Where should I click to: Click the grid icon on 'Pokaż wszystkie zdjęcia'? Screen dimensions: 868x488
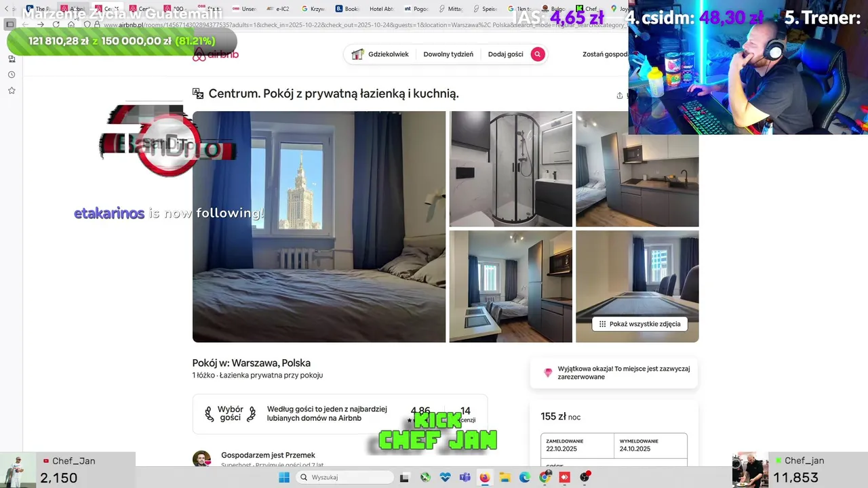click(x=602, y=324)
